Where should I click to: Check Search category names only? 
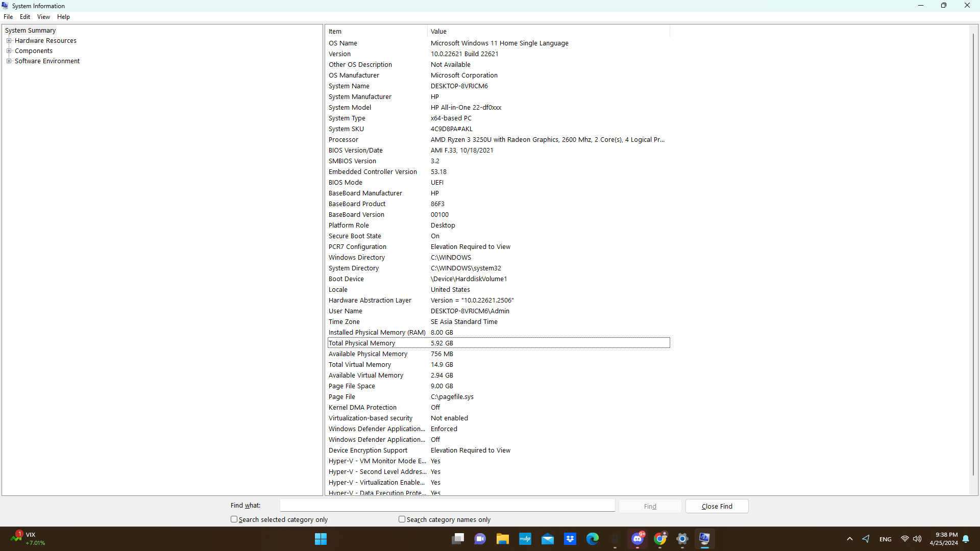coord(402,519)
